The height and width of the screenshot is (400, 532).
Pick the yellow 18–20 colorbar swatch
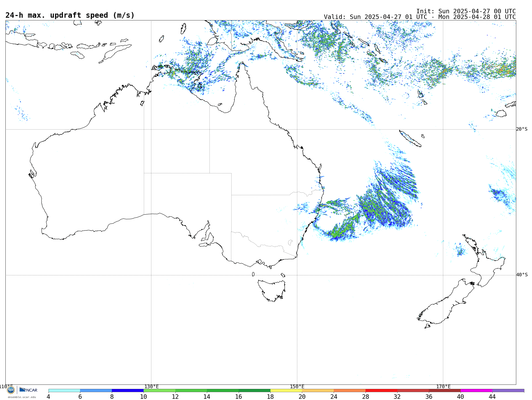pyautogui.click(x=286, y=391)
